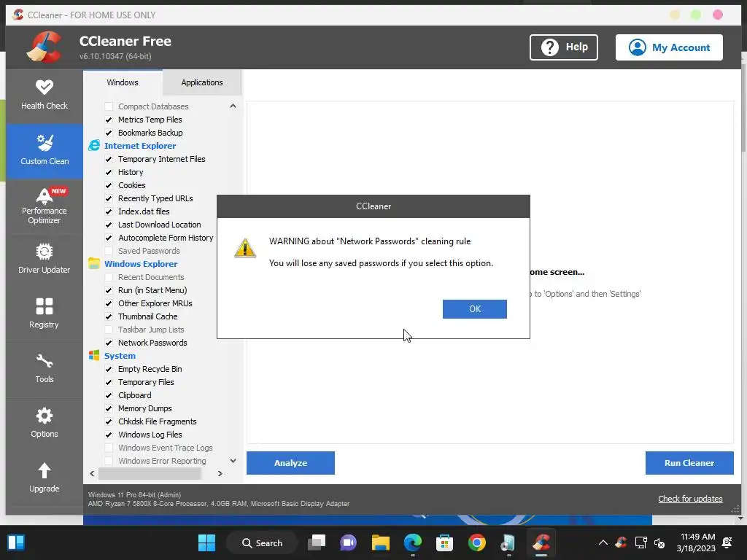Open My Account
The height and width of the screenshot is (560, 747).
[x=669, y=47]
